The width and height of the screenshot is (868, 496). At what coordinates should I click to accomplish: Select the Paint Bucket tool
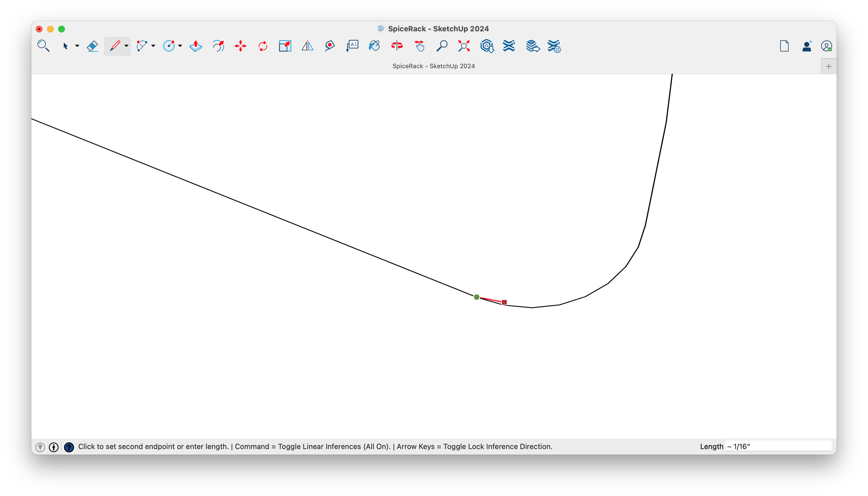click(x=374, y=46)
